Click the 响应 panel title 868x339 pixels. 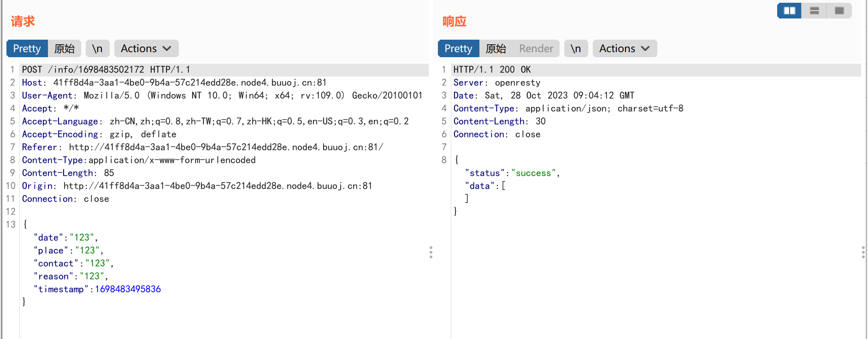click(x=455, y=21)
